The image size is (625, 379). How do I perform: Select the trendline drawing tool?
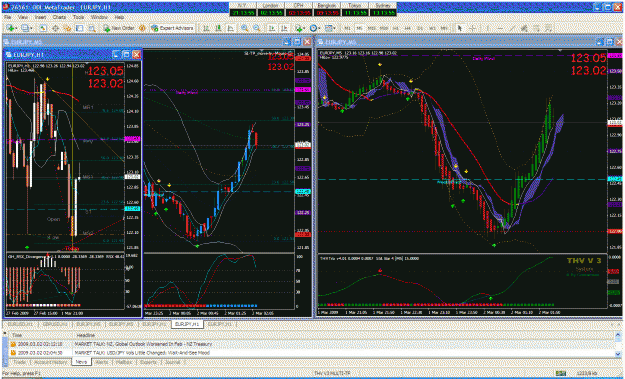pyautogui.click(x=512, y=28)
